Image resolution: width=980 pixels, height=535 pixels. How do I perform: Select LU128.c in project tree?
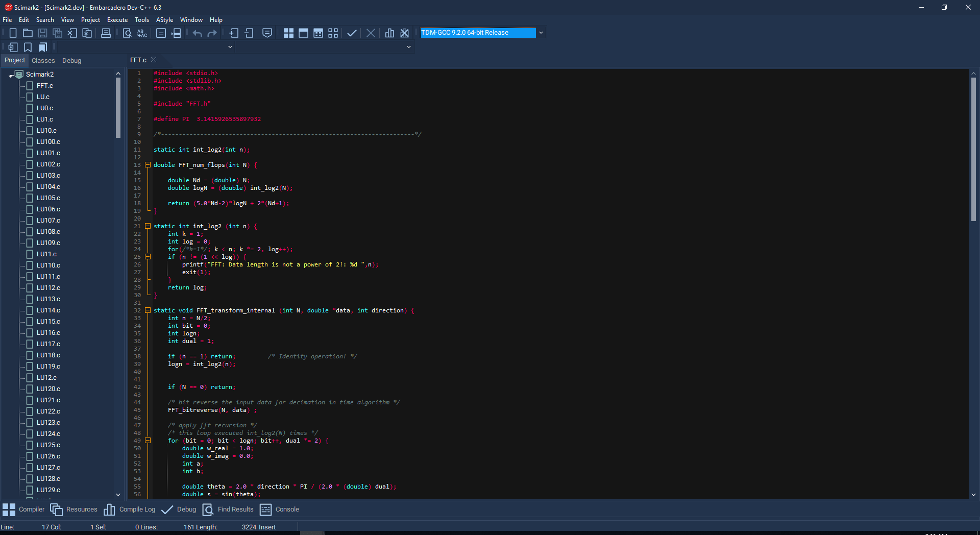[x=48, y=479]
